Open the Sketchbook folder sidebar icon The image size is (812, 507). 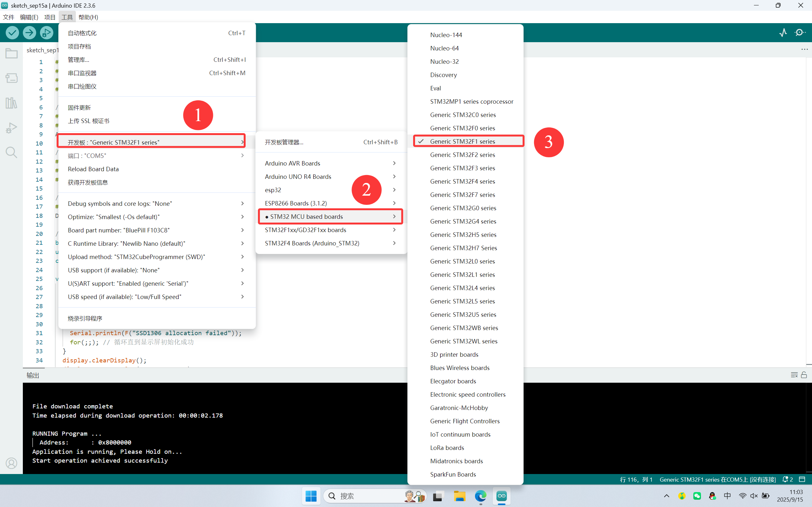point(11,54)
